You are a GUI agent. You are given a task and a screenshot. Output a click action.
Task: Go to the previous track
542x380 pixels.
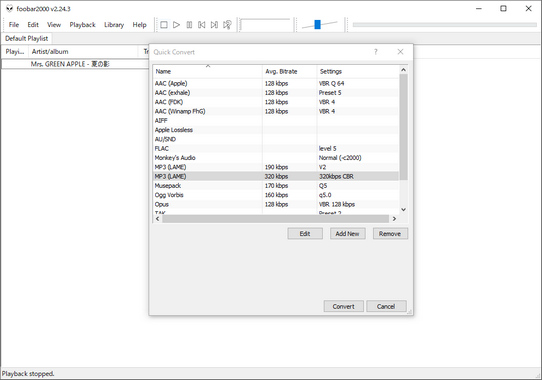(202, 25)
